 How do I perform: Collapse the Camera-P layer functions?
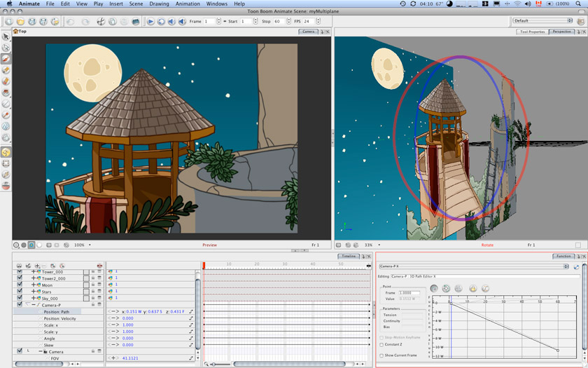(33, 305)
